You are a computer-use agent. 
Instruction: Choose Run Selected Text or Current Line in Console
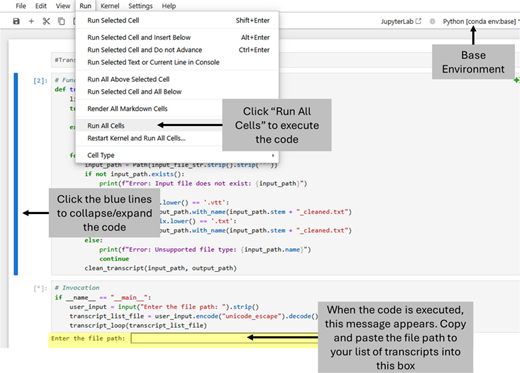[177, 62]
